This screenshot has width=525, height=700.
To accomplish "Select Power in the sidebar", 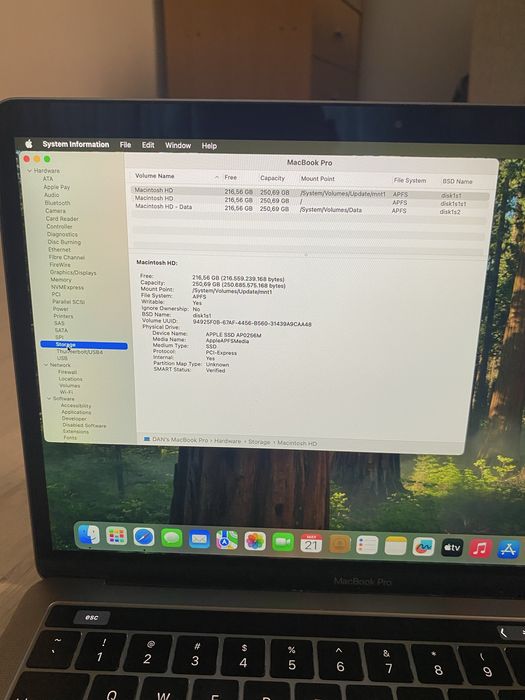I will pos(60,309).
